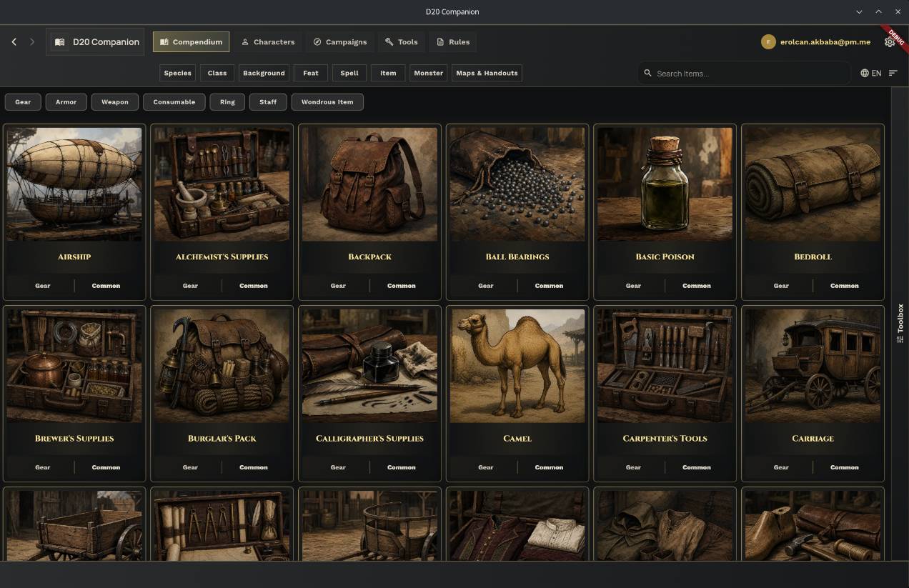
Task: Open the Spell category
Action: tap(349, 73)
